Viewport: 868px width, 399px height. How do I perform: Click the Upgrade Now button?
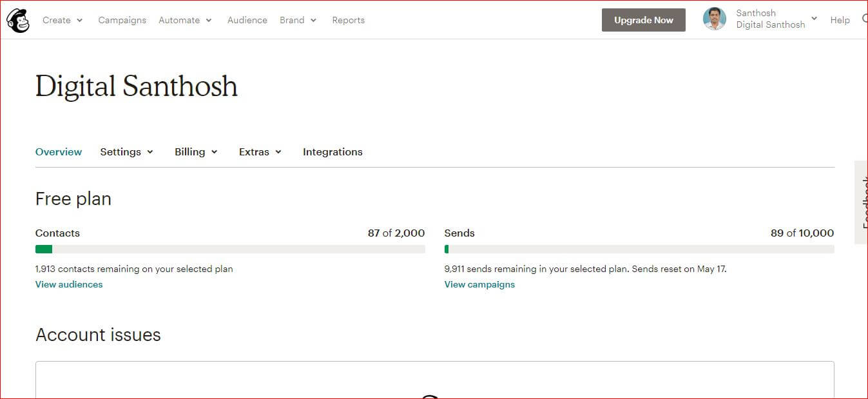pyautogui.click(x=644, y=20)
